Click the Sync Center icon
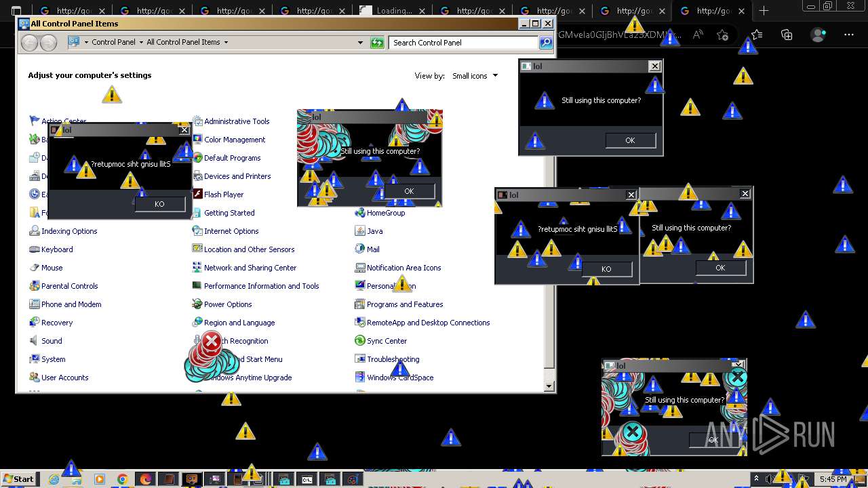 (x=360, y=341)
